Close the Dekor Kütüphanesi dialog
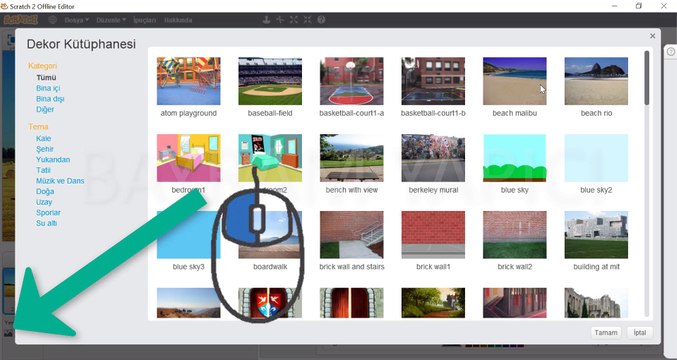The height and width of the screenshot is (360, 677). point(653,36)
